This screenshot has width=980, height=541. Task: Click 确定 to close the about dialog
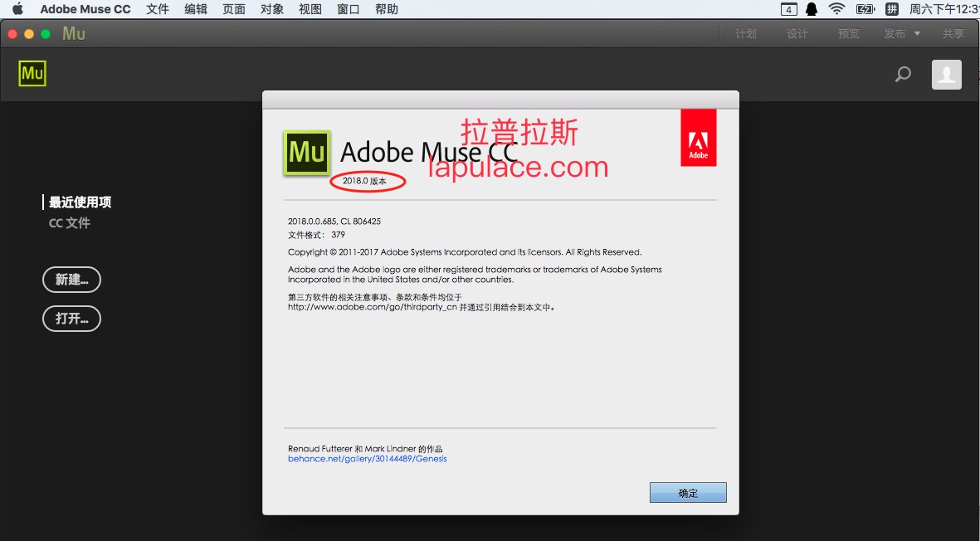(x=688, y=493)
